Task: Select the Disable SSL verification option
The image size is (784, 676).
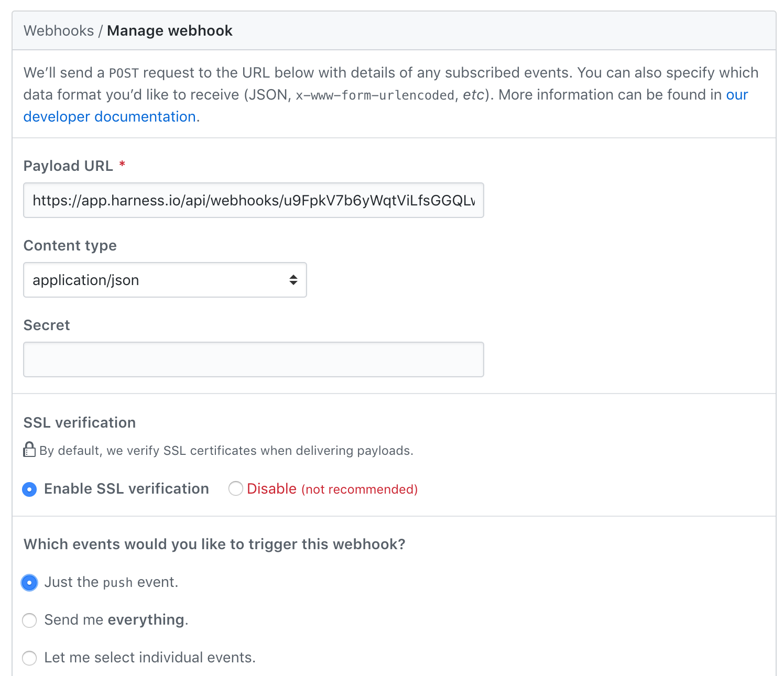Action: 236,489
